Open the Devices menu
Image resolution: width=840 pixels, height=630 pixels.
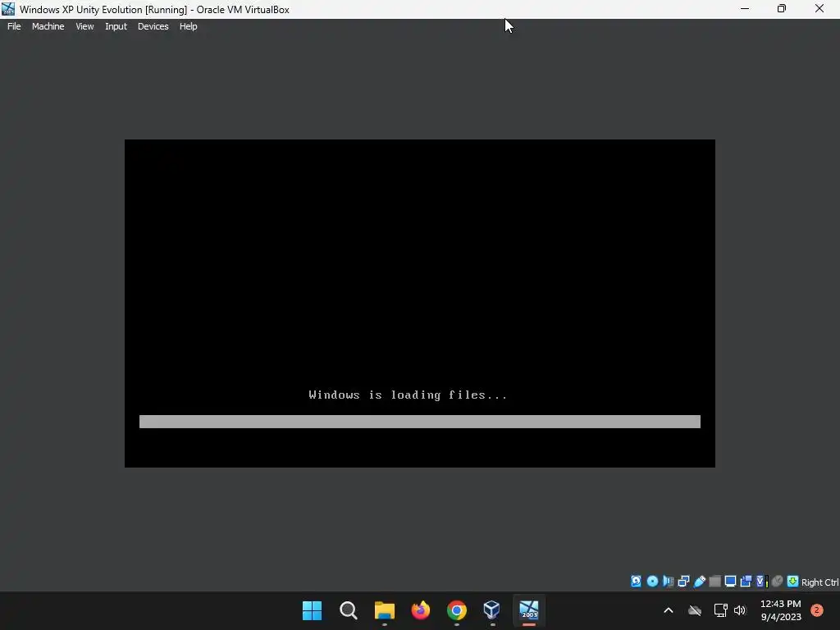coord(153,26)
